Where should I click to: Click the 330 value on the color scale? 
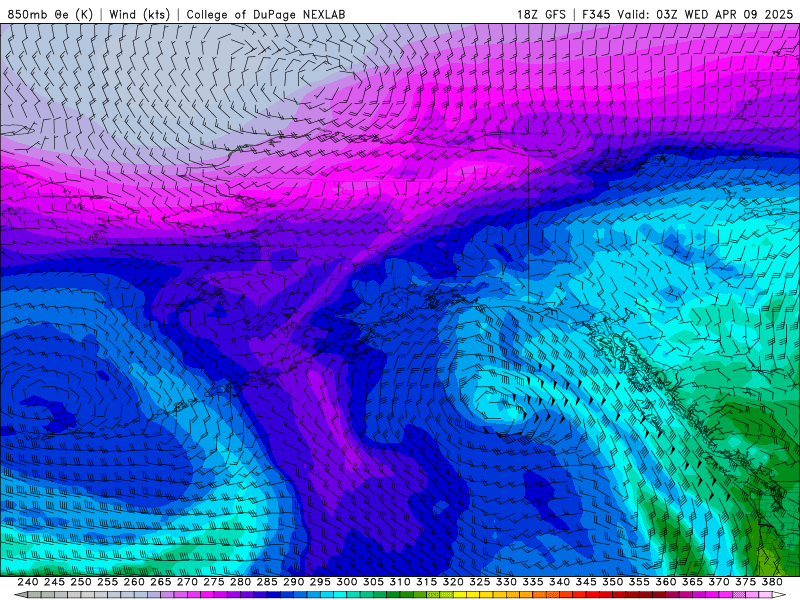[506, 582]
